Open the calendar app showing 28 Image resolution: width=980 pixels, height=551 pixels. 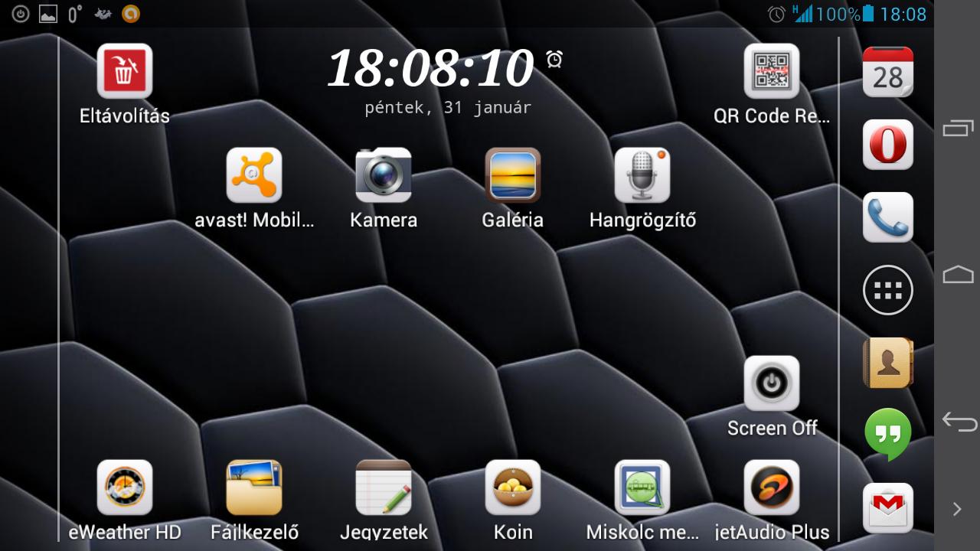888,72
